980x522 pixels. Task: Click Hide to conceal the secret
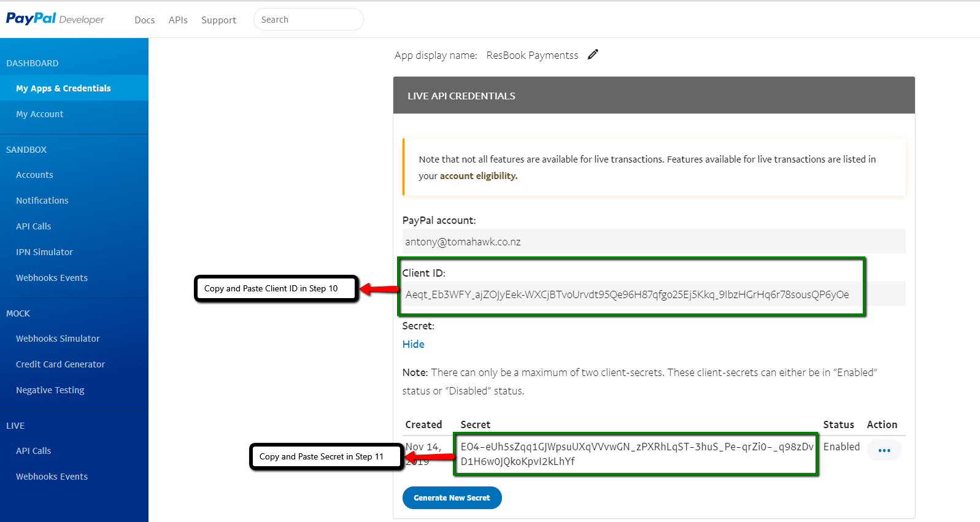click(x=414, y=344)
